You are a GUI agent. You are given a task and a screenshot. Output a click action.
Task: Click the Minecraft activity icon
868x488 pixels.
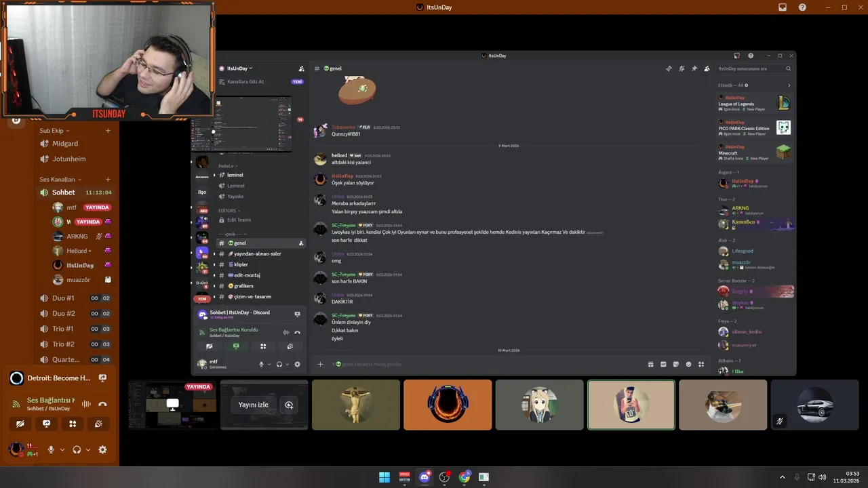pyautogui.click(x=783, y=152)
